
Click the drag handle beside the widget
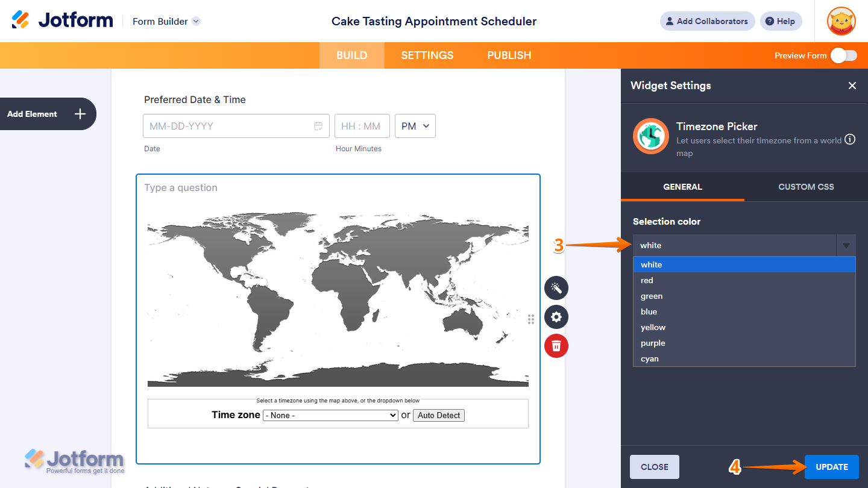click(531, 319)
